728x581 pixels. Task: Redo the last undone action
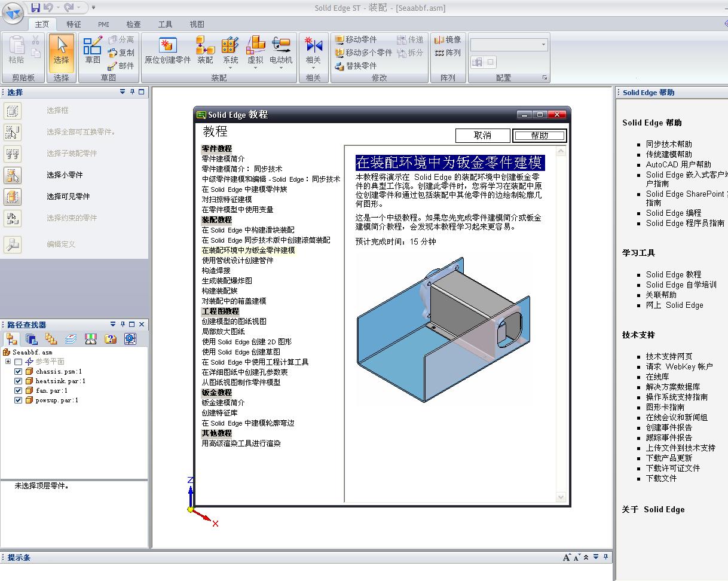69,7
